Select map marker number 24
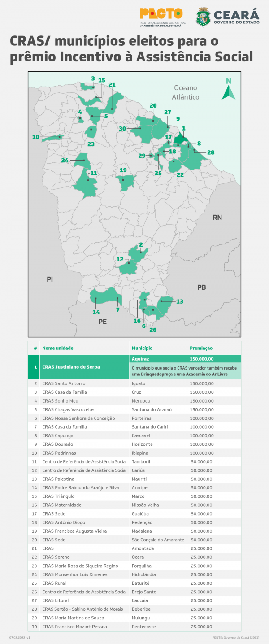Screen dimensions: 269x644 click(x=65, y=160)
